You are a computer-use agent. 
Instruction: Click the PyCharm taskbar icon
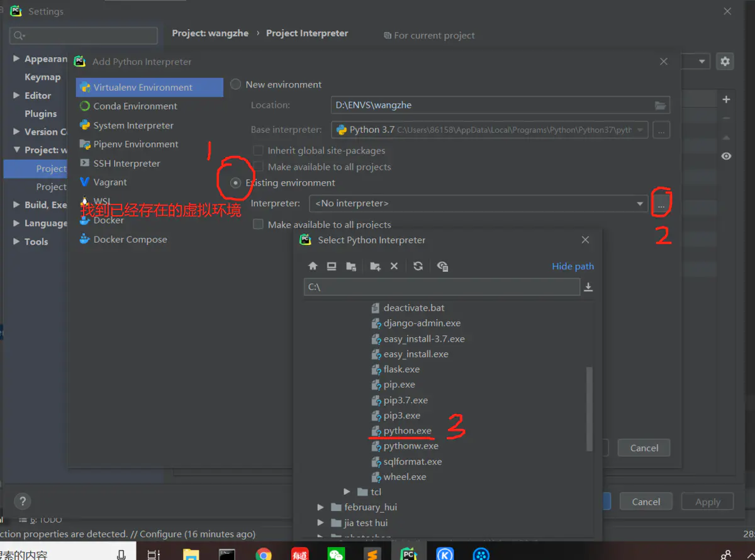coord(409,554)
